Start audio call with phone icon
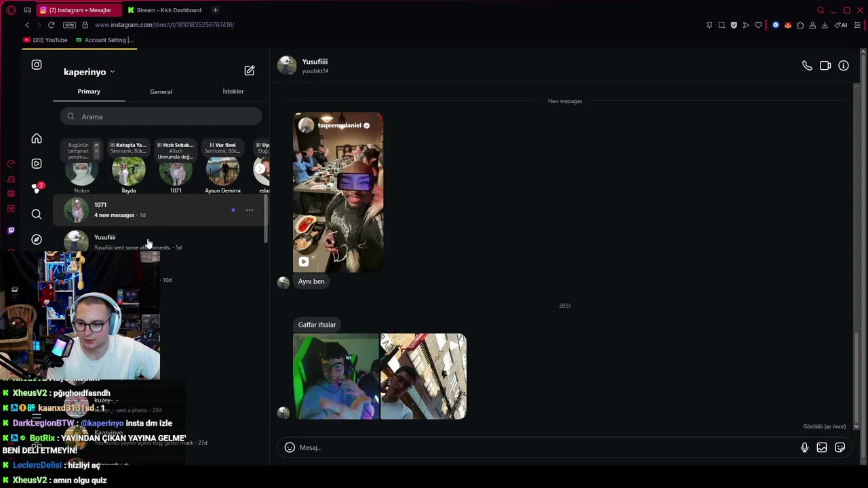This screenshot has height=488, width=868. (807, 66)
